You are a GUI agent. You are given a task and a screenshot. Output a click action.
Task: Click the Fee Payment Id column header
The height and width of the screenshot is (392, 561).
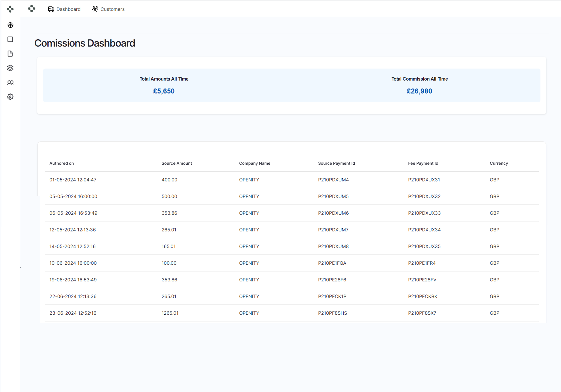(423, 163)
